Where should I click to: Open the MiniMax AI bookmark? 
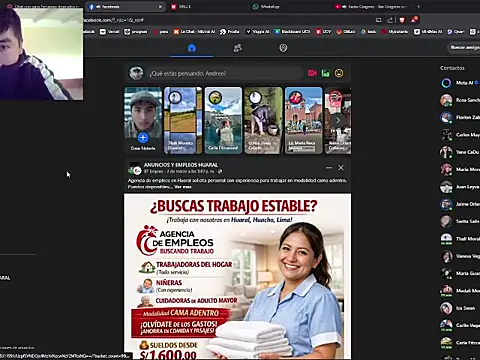428,32
